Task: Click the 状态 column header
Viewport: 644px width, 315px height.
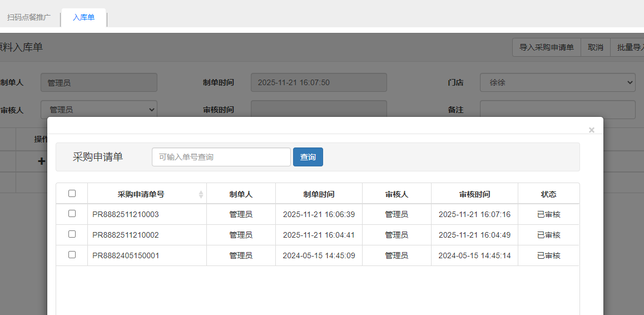Action: coord(548,194)
